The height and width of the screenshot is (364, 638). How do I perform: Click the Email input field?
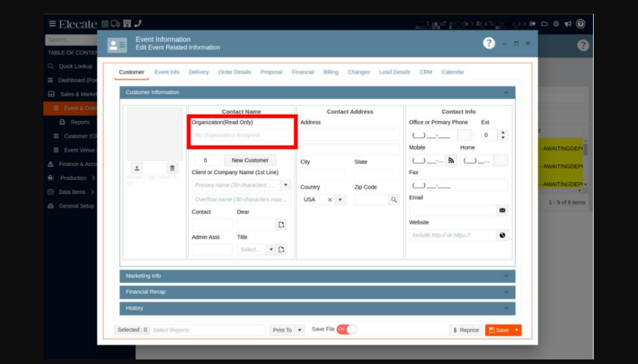[452, 210]
